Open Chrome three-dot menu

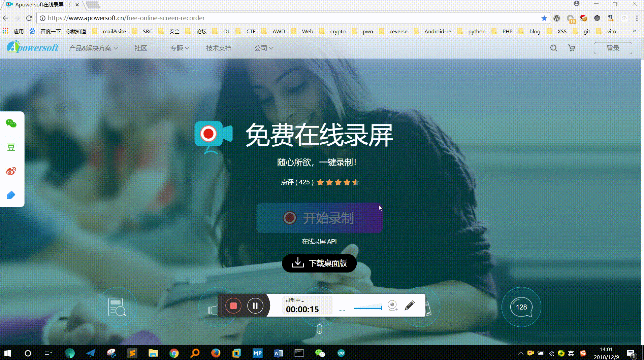point(637,18)
